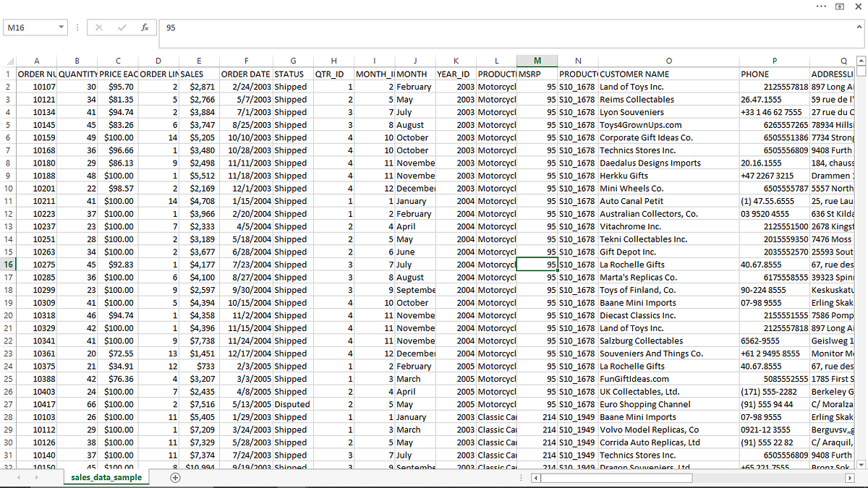This screenshot has height=488, width=868.
Task: Open the Name Box dropdown arrow
Action: (62, 26)
